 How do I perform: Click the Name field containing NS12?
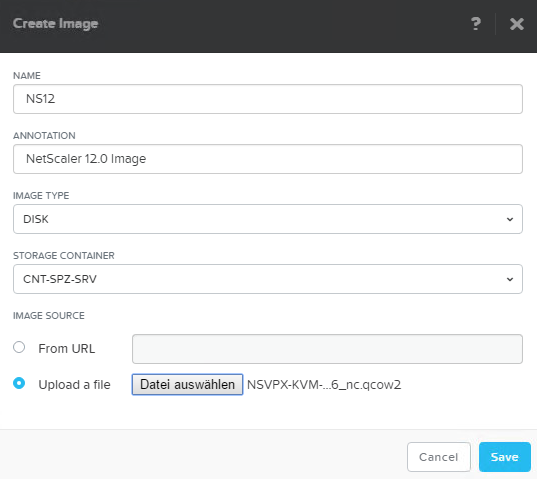[268, 99]
